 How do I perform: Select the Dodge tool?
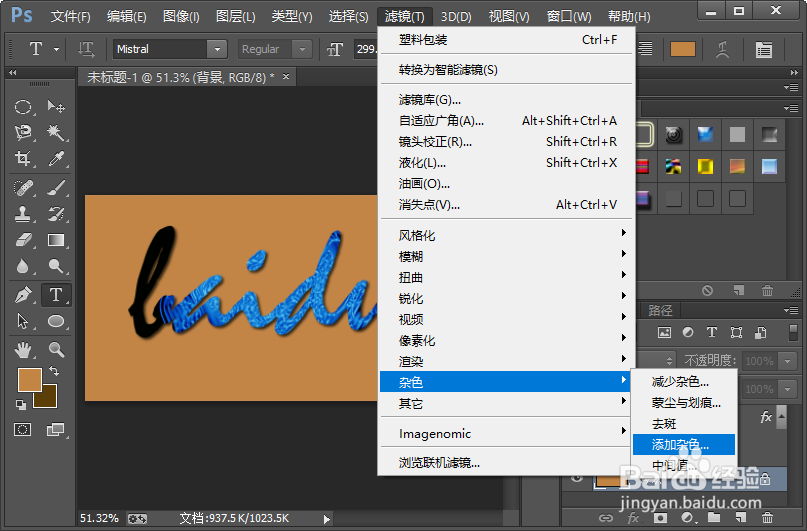56,266
